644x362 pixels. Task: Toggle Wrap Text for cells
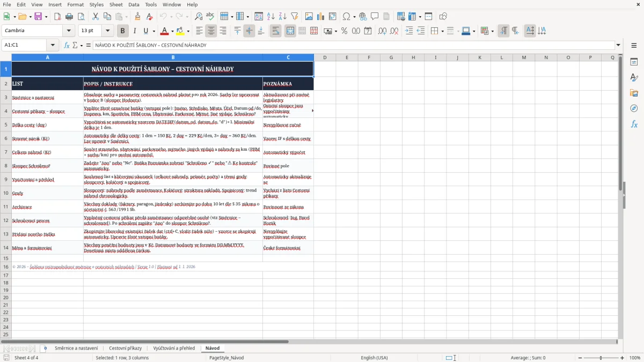click(x=276, y=31)
